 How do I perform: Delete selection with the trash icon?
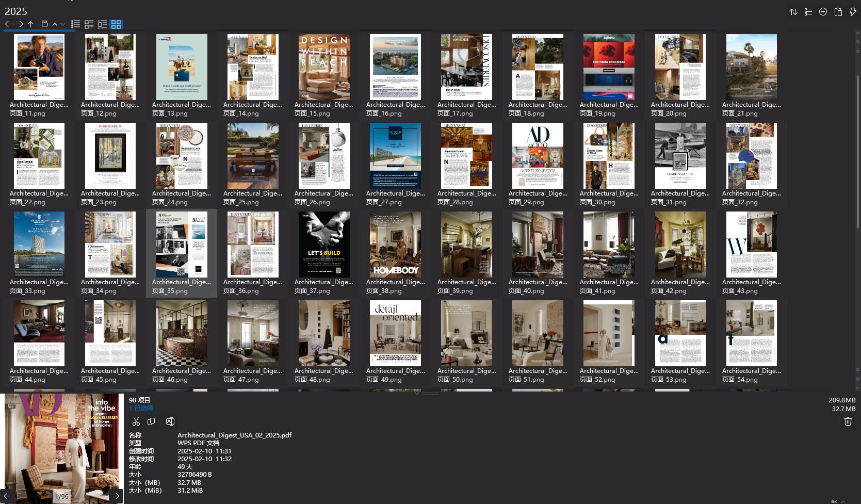tap(848, 421)
